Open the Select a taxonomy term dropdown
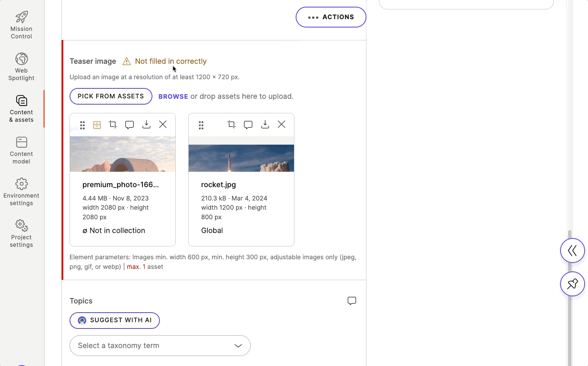Viewport: 588px width, 366px height. [x=160, y=346]
